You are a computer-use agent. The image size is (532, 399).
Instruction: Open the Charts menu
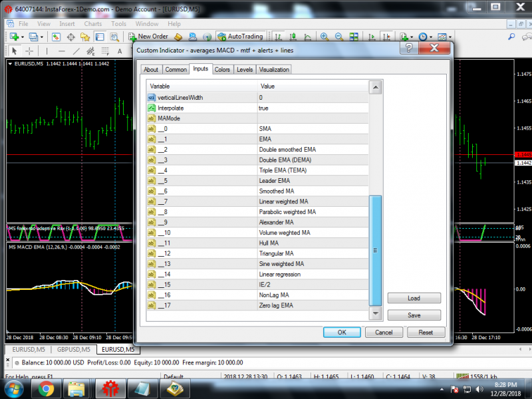(x=92, y=23)
